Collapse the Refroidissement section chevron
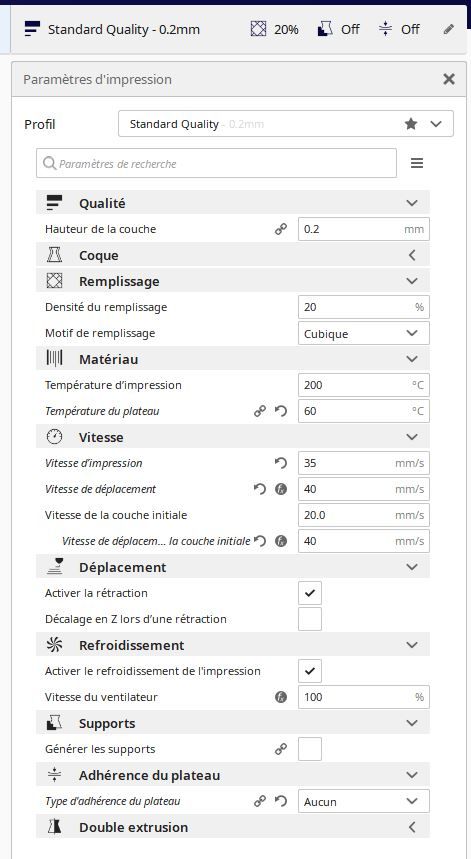The image size is (471, 859). coord(412,645)
